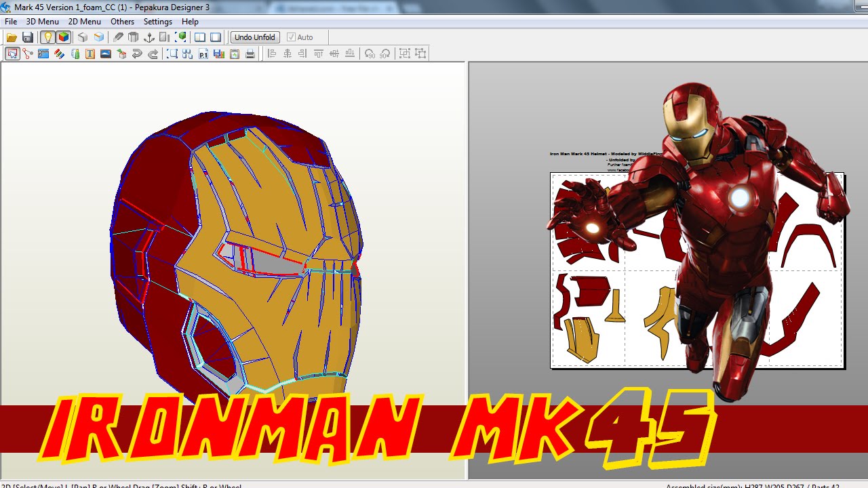This screenshot has width=868, height=488.
Task: Click the second rotate 90 degrees icon
Action: [385, 54]
